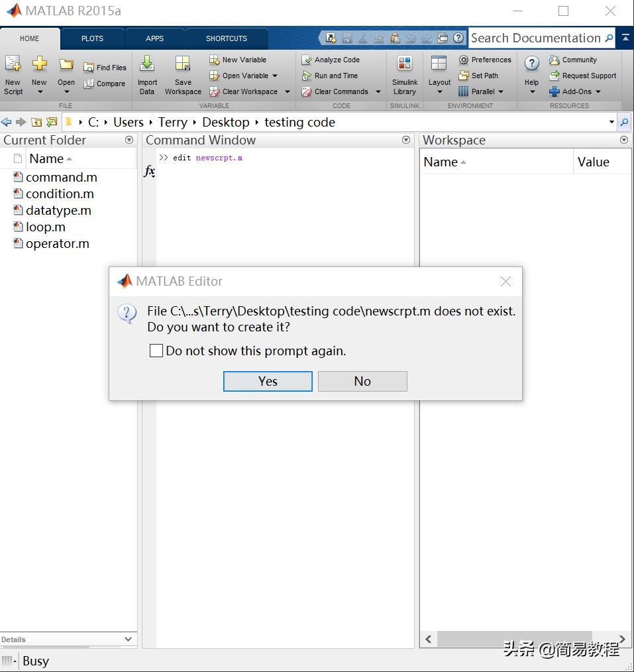Open Preferences

[x=485, y=60]
